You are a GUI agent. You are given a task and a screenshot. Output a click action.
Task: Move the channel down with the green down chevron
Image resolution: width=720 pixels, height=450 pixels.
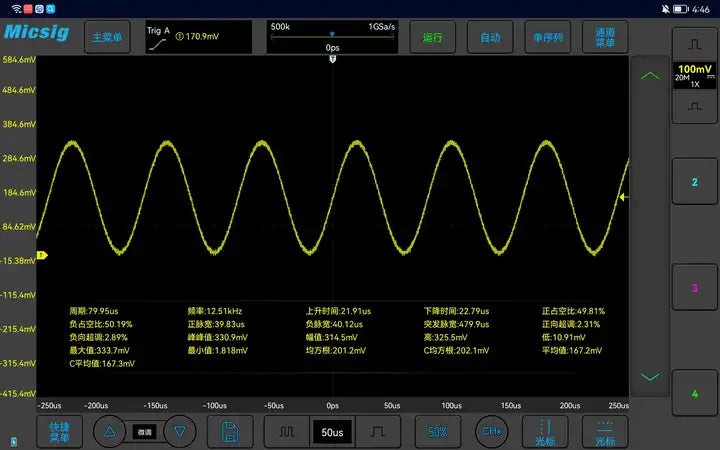click(650, 377)
